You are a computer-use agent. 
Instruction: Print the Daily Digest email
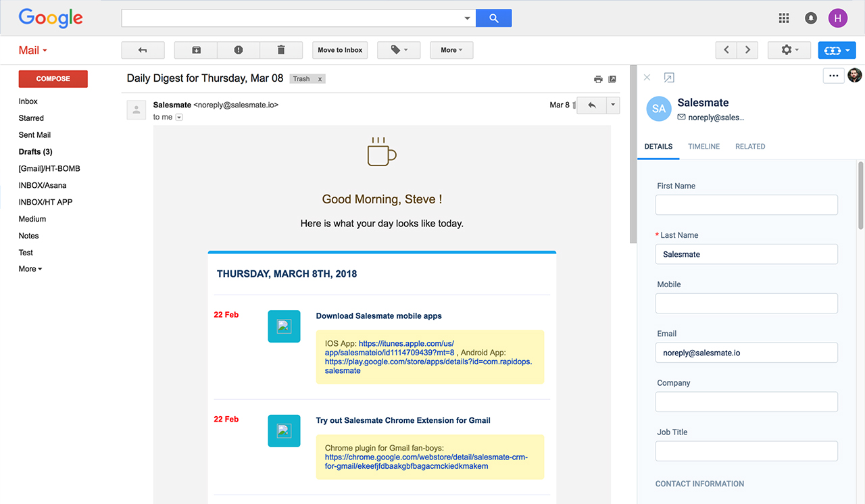(598, 79)
